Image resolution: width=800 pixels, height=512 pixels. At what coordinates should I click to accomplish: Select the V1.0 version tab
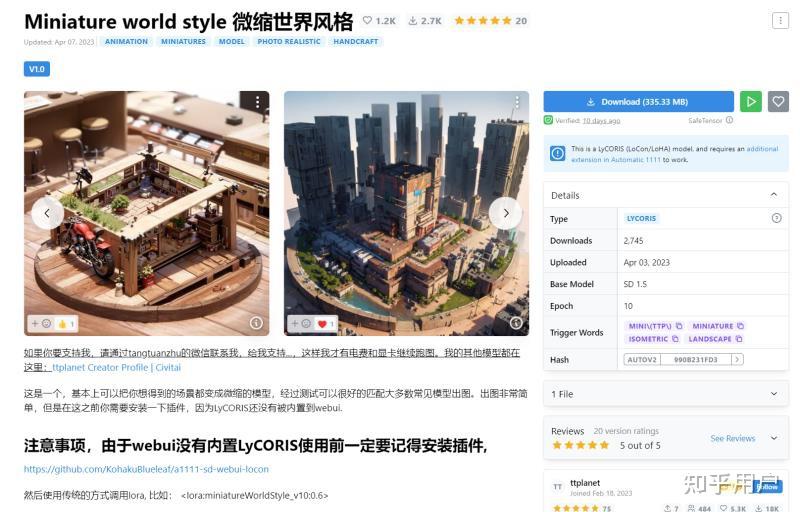point(37,69)
